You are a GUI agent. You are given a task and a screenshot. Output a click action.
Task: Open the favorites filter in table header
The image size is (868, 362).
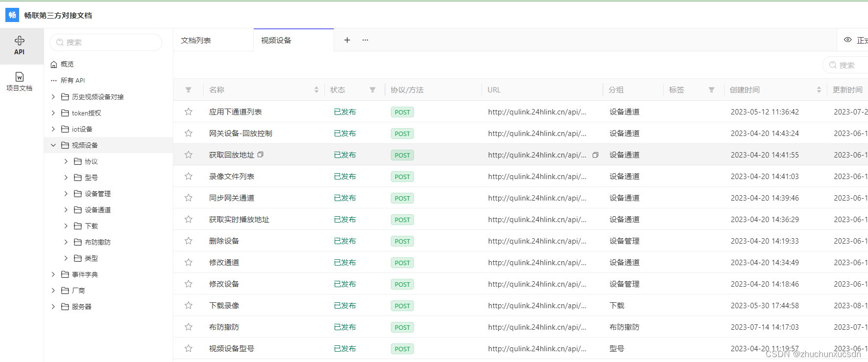coord(188,90)
